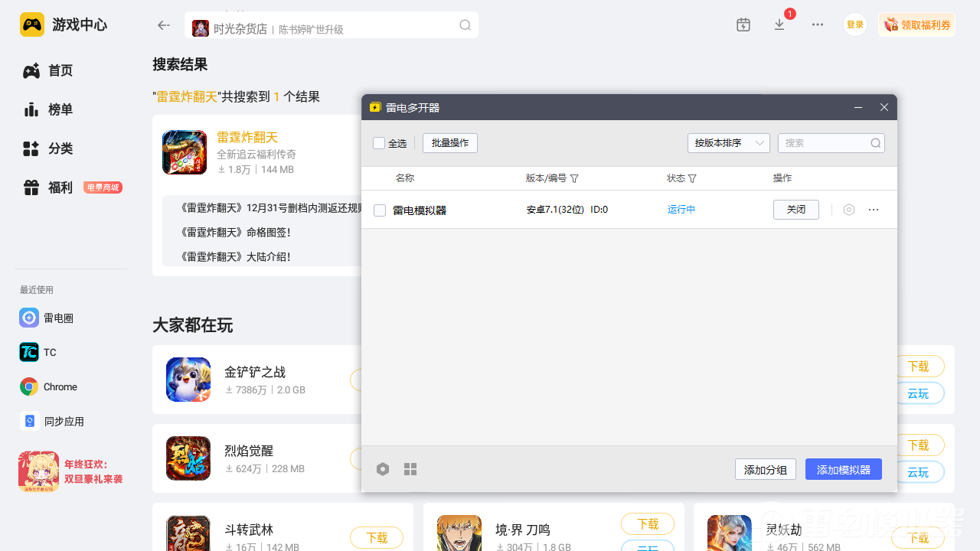Open emulator settings hexagon icon in row
The image size is (980, 551).
tap(848, 210)
